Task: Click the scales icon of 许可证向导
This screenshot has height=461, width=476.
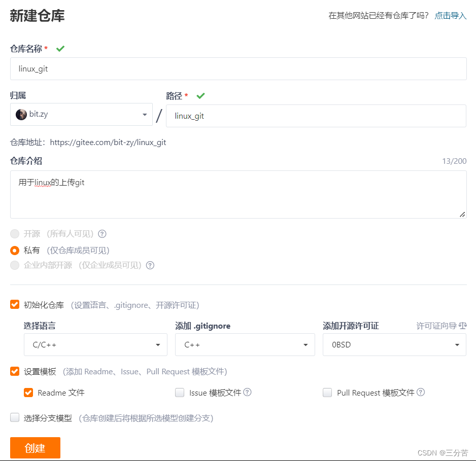Action: (x=463, y=326)
